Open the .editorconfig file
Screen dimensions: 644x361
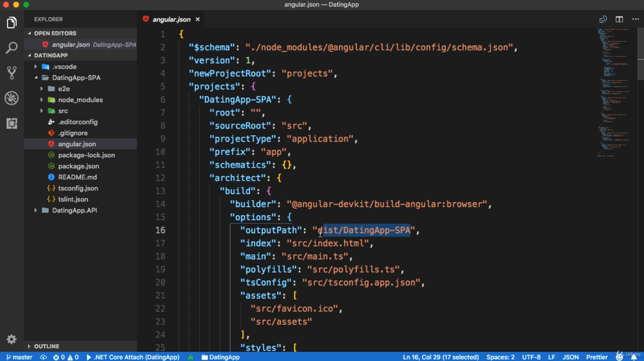pos(80,122)
